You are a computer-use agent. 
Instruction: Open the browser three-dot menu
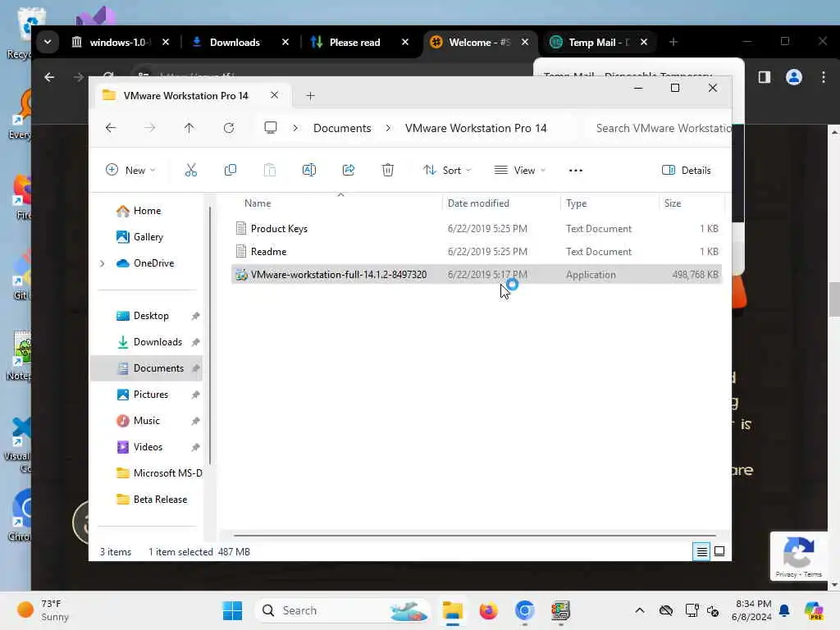click(824, 77)
